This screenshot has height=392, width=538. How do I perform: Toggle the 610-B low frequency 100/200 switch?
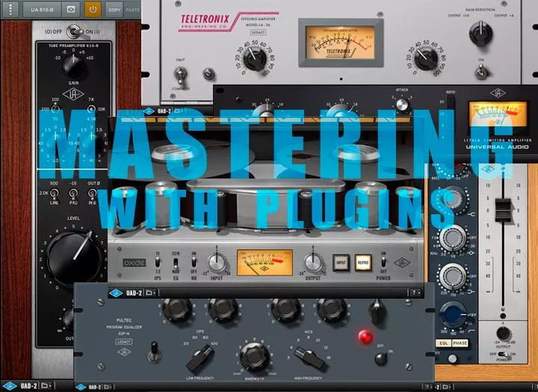(55, 109)
